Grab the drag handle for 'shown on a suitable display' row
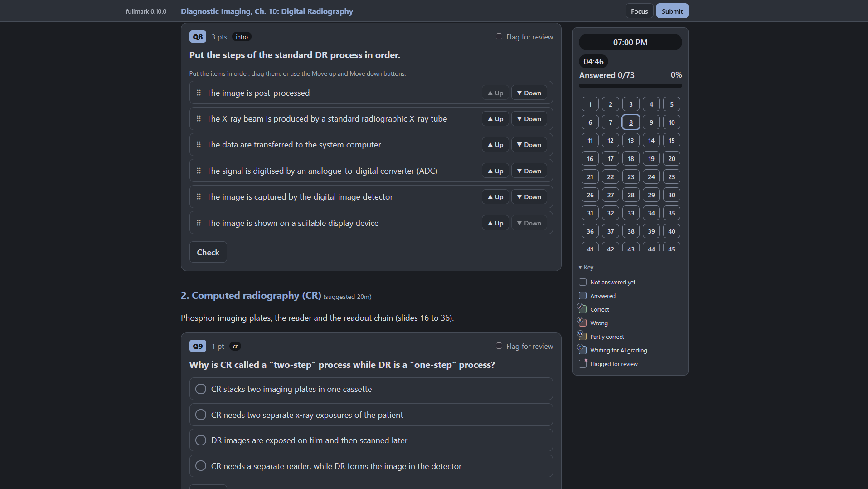 point(199,223)
